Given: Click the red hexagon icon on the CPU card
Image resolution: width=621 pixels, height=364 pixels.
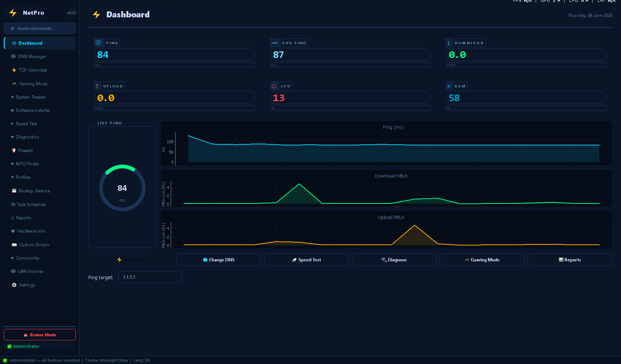Looking at the screenshot, I should (274, 86).
